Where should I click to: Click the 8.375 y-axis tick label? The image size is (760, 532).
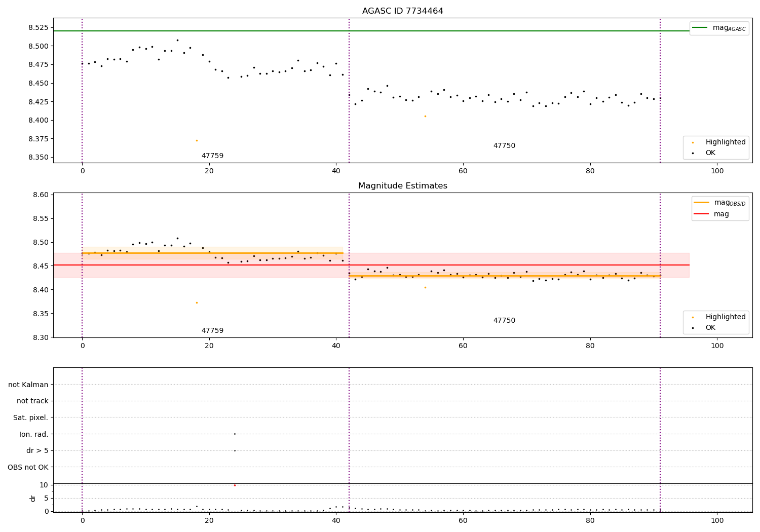pos(38,139)
